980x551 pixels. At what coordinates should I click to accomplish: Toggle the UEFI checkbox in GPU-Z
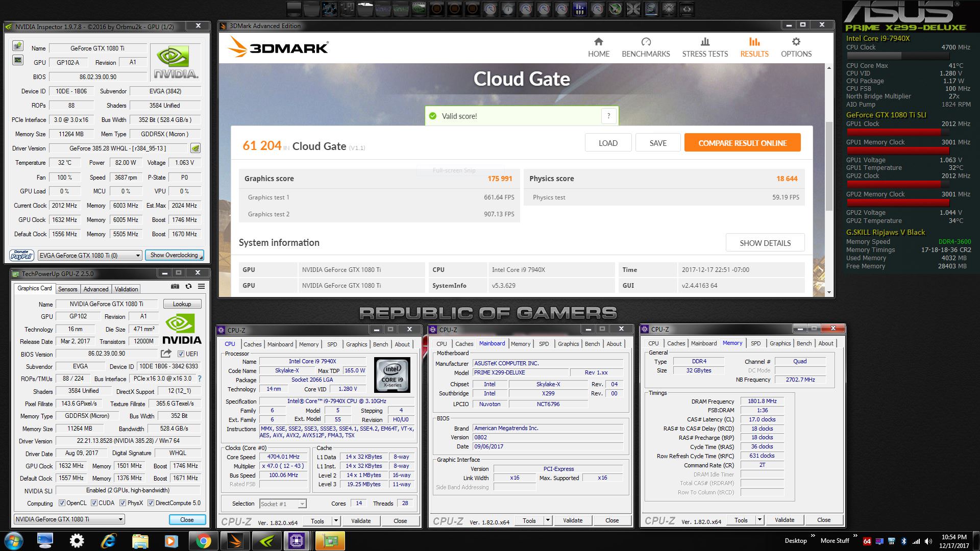coord(181,354)
